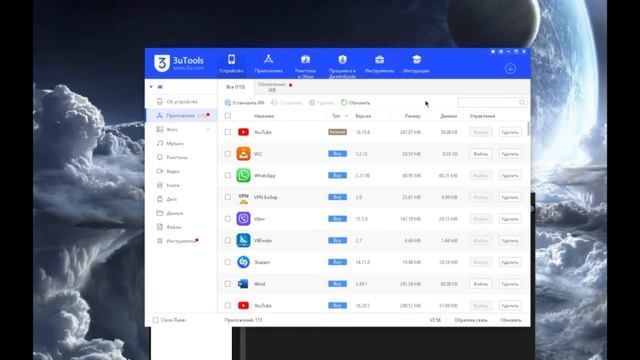Collapse the device tree arrow atop sidebar
Viewport: 640px width, 360px height.
[151, 87]
